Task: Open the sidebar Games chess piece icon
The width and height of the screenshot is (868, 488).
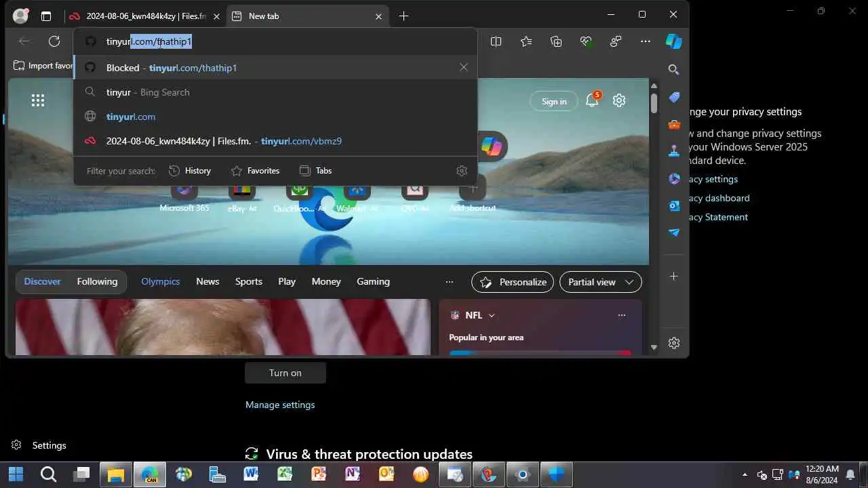Action: point(673,152)
